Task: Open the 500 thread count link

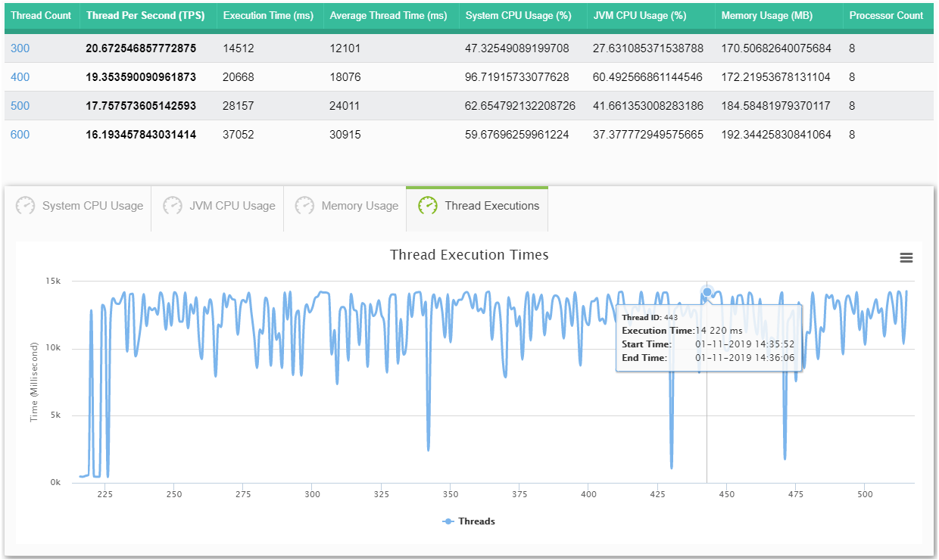Action: (20, 106)
